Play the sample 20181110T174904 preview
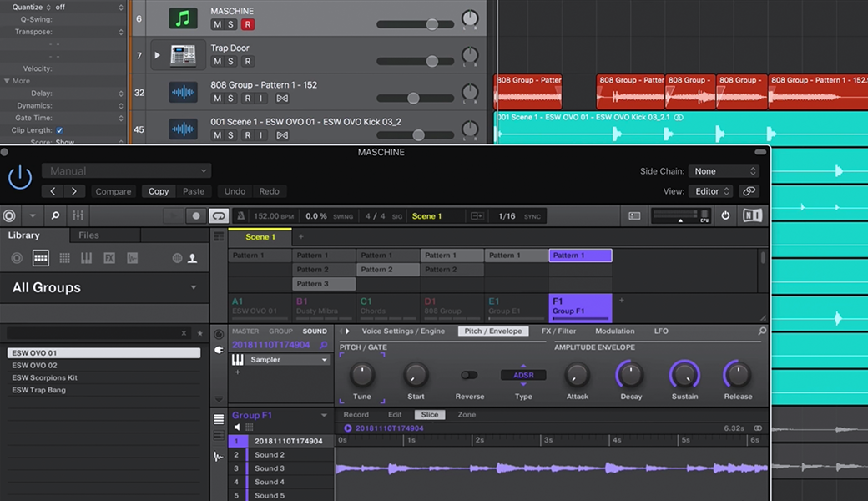 (x=348, y=428)
